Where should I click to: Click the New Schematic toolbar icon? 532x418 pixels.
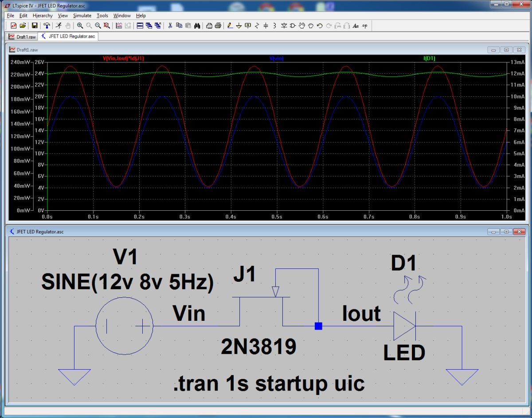[x=13, y=26]
